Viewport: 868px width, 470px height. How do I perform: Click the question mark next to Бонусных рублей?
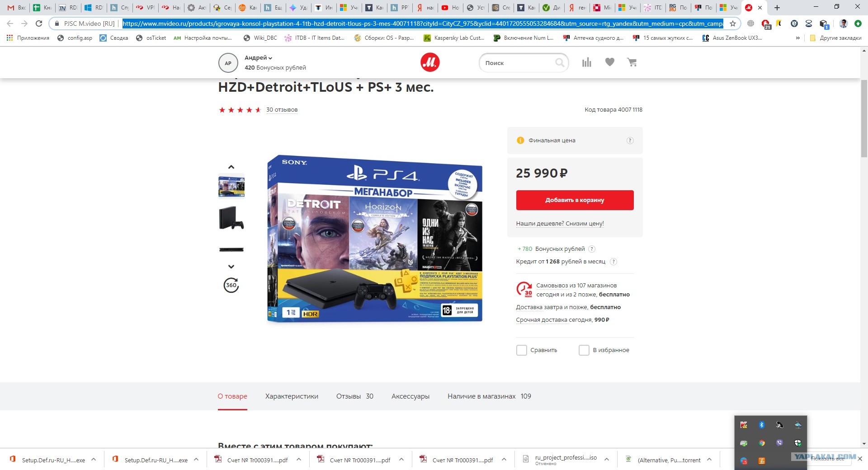click(592, 249)
